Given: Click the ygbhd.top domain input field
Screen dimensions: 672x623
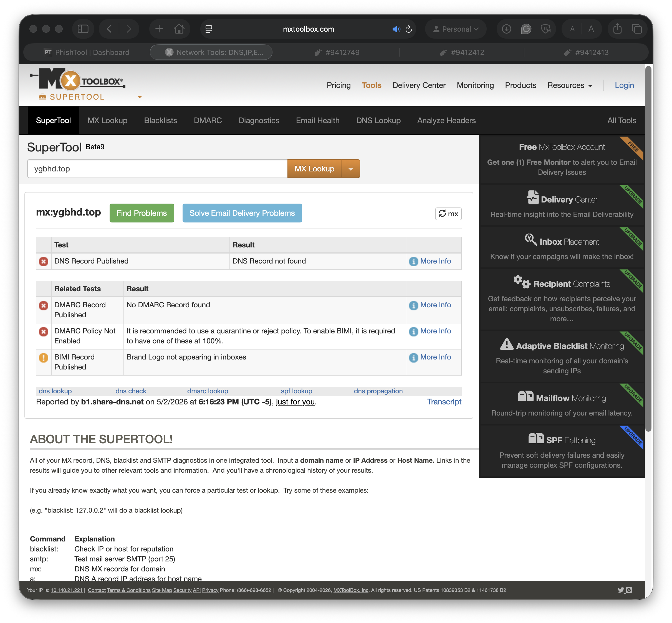Looking at the screenshot, I should pyautogui.click(x=158, y=169).
